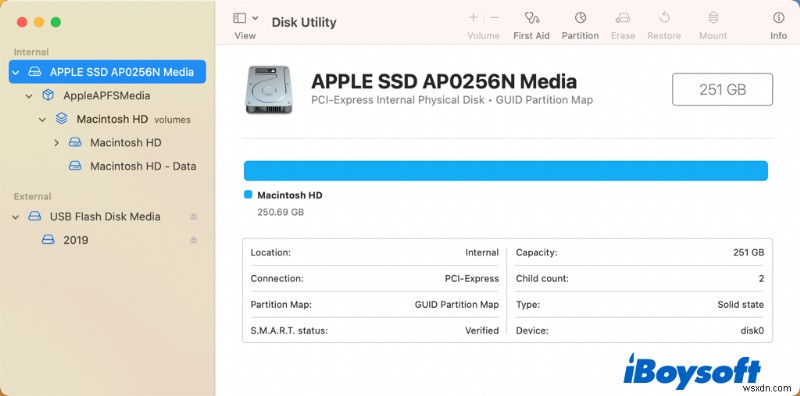This screenshot has width=800, height=396.
Task: Click the Volume label in toolbar
Action: point(483,36)
